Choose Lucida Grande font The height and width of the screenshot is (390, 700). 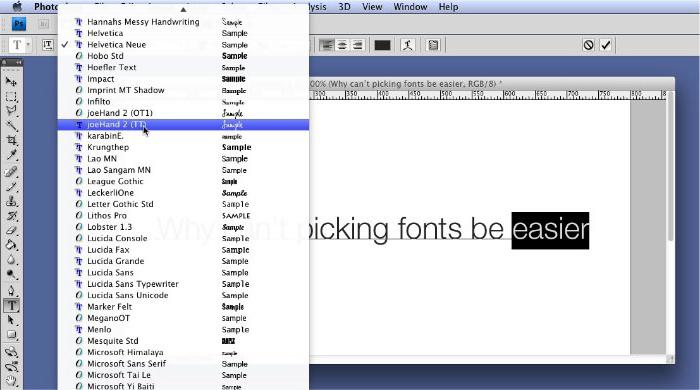pos(183,261)
